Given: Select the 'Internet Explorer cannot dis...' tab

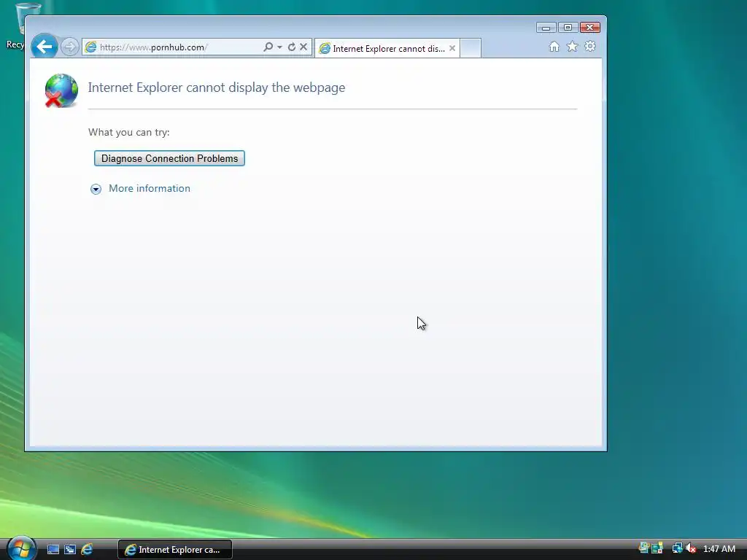Looking at the screenshot, I should [387, 49].
